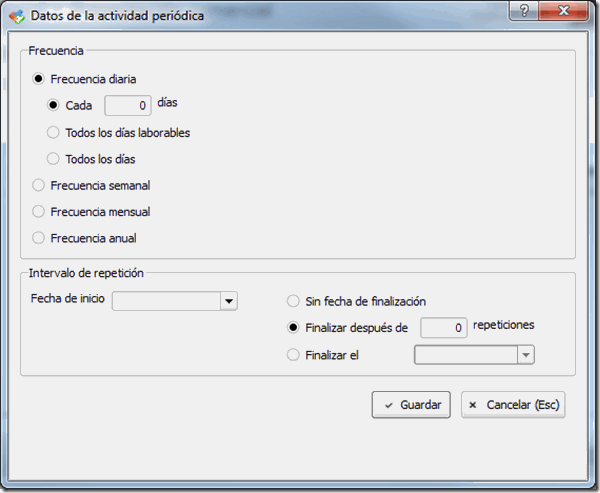The height and width of the screenshot is (493, 600).
Task: Click the "Fecha de inicio" label
Action: pyautogui.click(x=68, y=298)
